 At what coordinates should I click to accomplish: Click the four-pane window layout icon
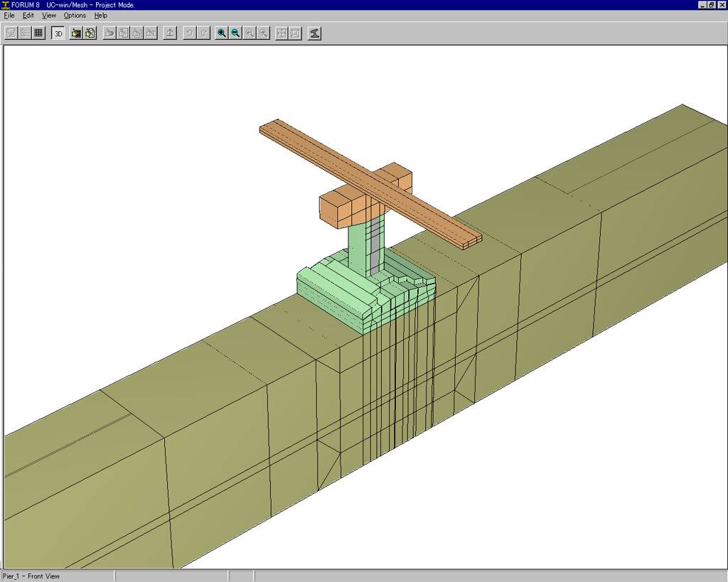point(282,33)
